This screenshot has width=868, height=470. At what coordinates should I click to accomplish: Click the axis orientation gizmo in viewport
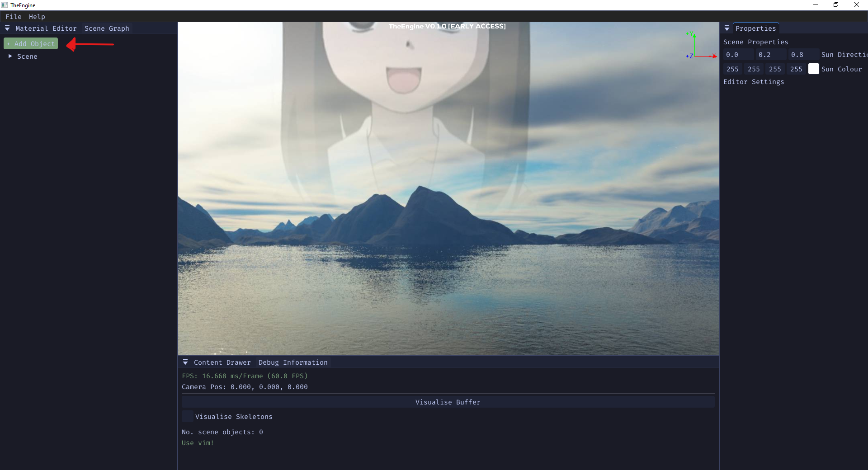701,45
